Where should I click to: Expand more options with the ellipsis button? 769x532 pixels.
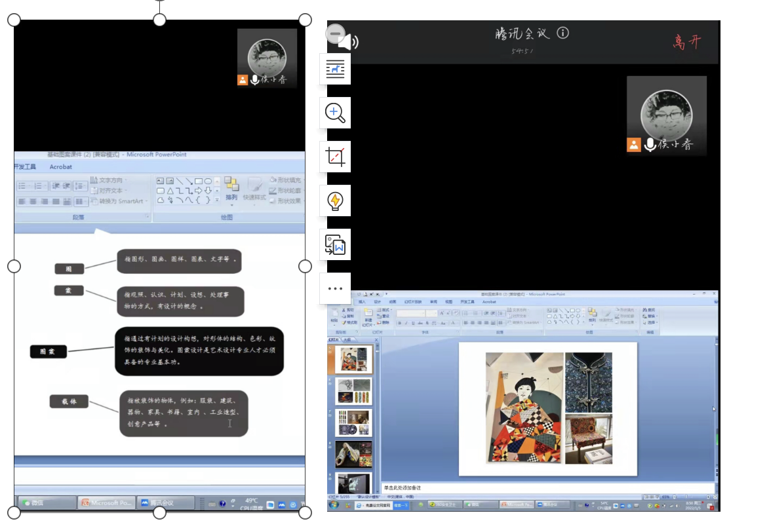(335, 288)
